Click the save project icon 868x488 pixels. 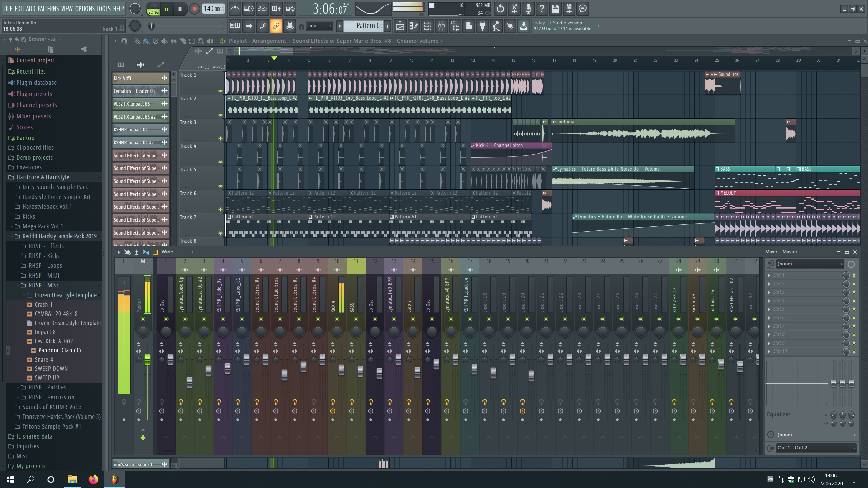pyautogui.click(x=555, y=9)
